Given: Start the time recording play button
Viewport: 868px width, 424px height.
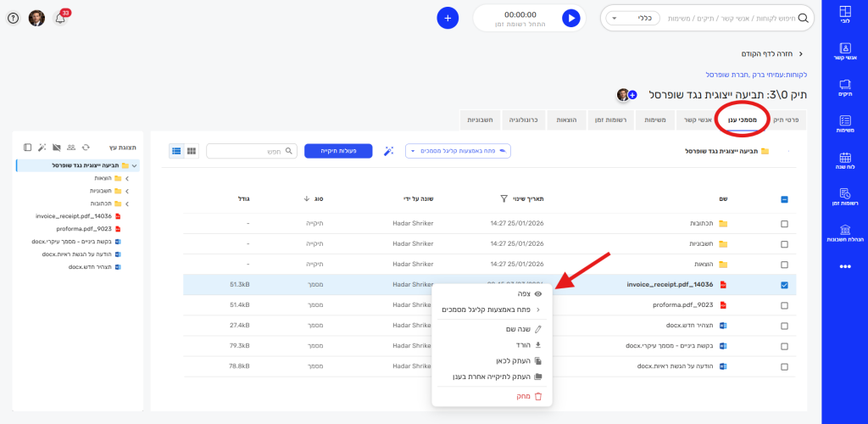Looking at the screenshot, I should tap(570, 19).
